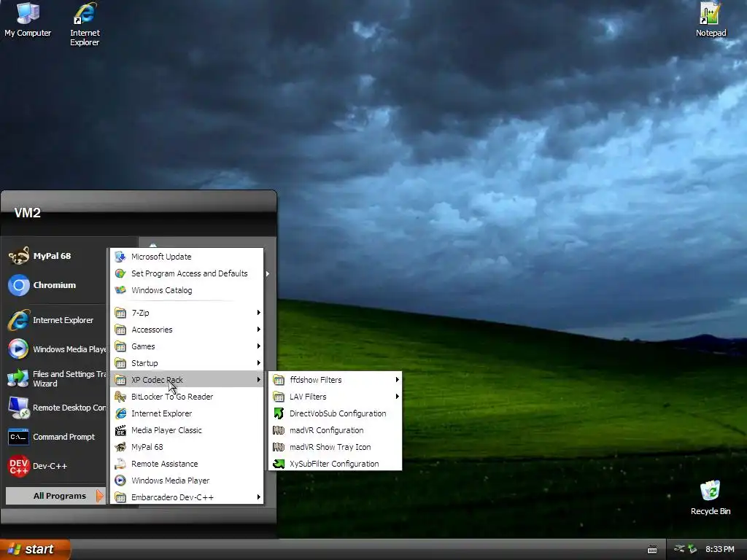This screenshot has width=747, height=560.
Task: Click the Microsoft Update icon
Action: [x=120, y=257]
